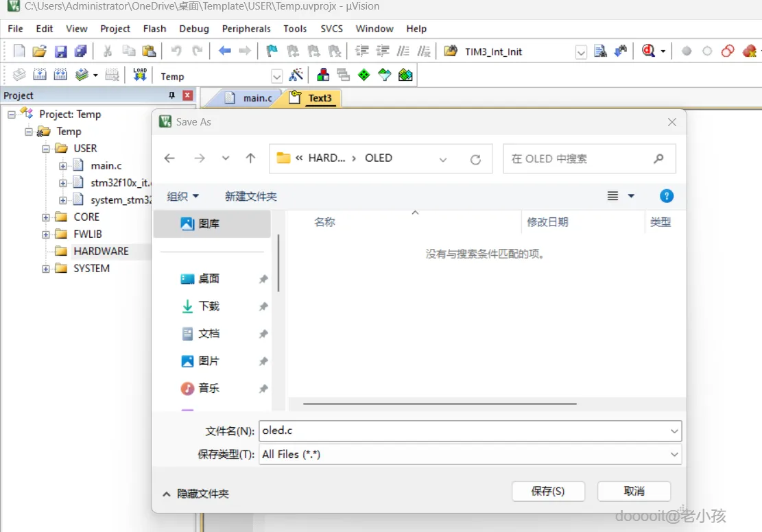Open the 组织 dropdown menu
The image size is (762, 532).
(x=182, y=196)
